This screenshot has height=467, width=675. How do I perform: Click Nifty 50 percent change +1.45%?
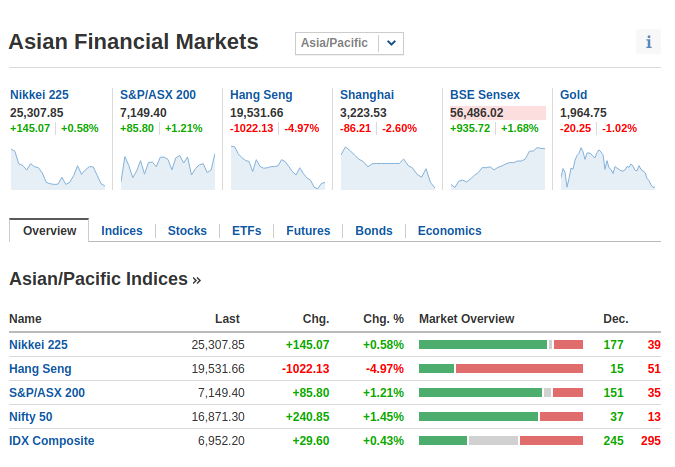click(x=383, y=417)
